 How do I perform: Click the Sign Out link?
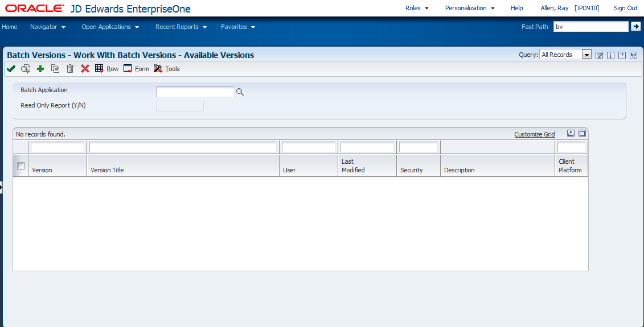pos(626,8)
